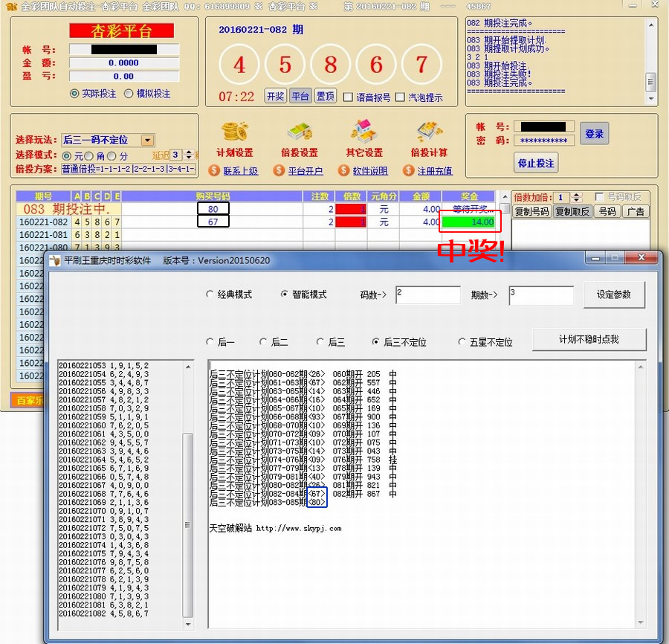Image resolution: width=669 pixels, height=644 pixels.
Task: Switch to the 平台 tab
Action: [x=300, y=96]
